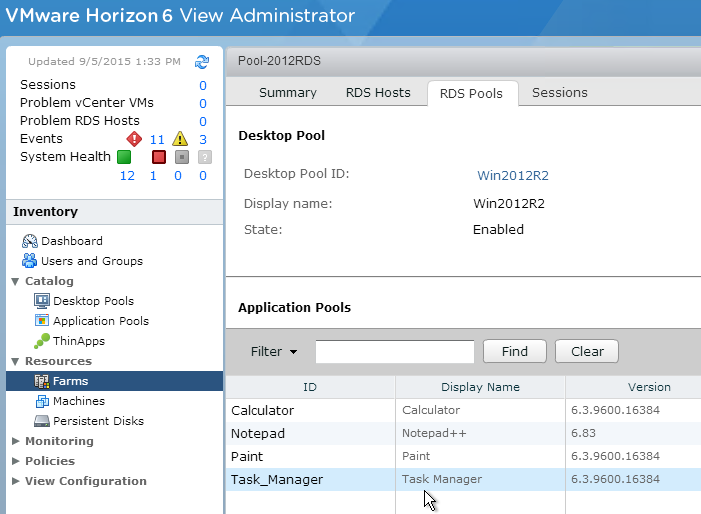The image size is (701, 514).
Task: Open the RDS Hosts tab
Action: click(x=378, y=93)
